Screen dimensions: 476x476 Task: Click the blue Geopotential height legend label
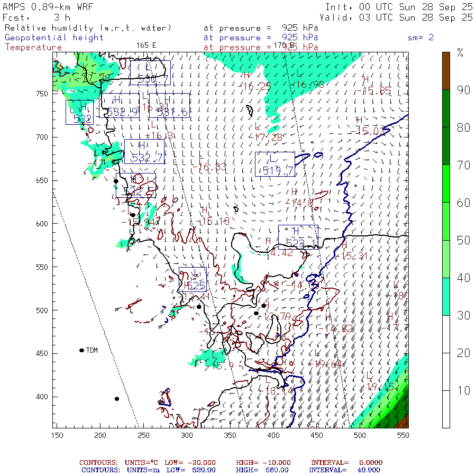(x=54, y=38)
